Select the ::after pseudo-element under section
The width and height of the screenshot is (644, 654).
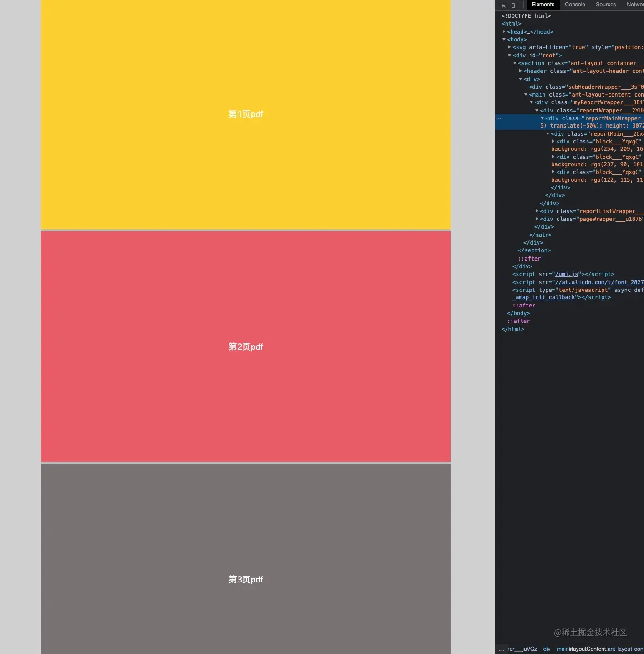529,259
